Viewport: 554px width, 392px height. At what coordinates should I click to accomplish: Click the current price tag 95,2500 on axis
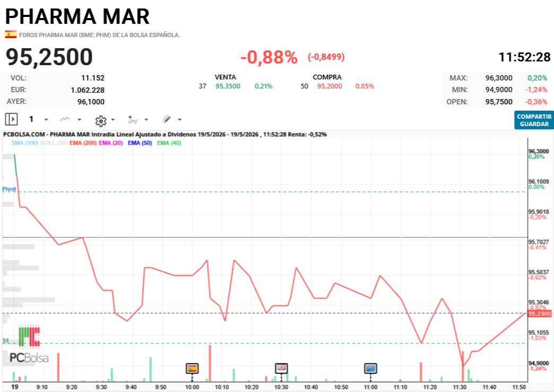[x=539, y=314]
